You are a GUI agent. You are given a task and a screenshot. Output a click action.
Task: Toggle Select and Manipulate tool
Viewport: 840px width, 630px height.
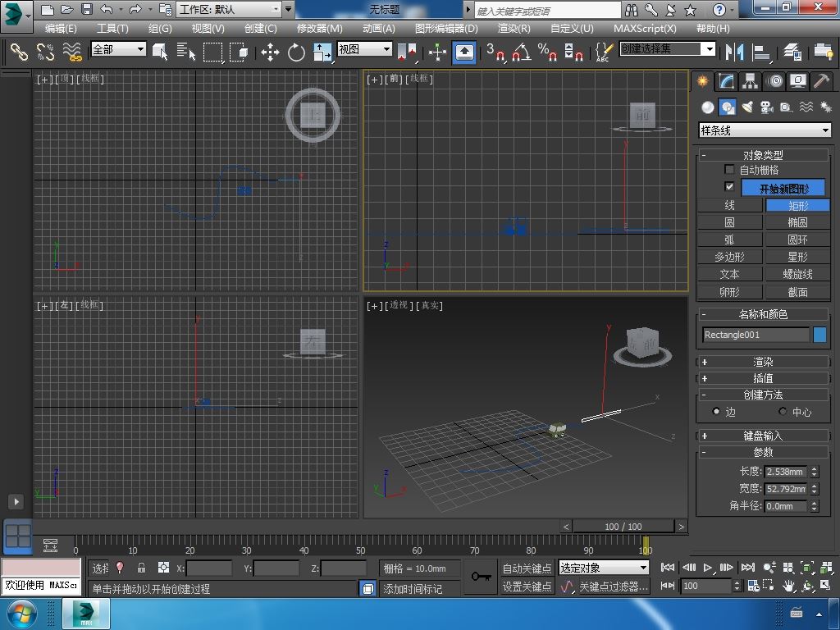click(x=438, y=52)
